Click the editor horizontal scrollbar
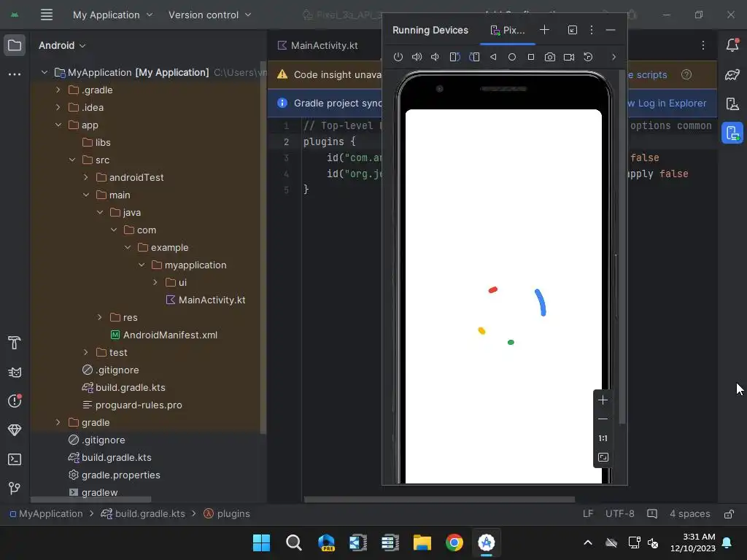The height and width of the screenshot is (560, 747). [x=439, y=499]
